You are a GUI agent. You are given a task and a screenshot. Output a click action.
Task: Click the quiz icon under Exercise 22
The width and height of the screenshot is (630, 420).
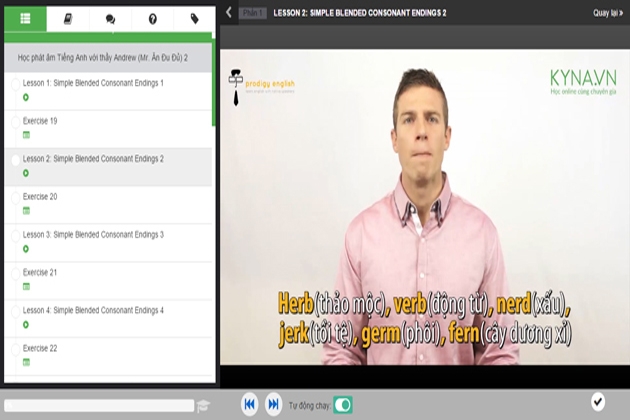click(26, 363)
